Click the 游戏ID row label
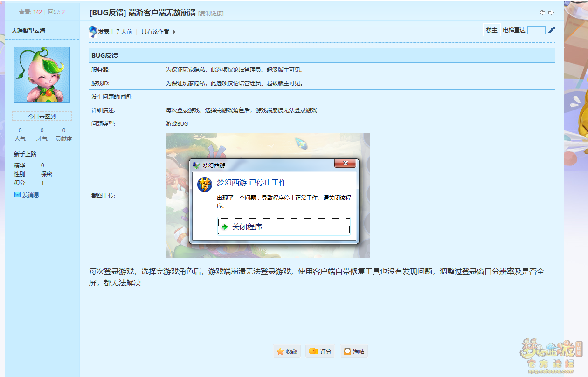This screenshot has height=377, width=588. 100,83
